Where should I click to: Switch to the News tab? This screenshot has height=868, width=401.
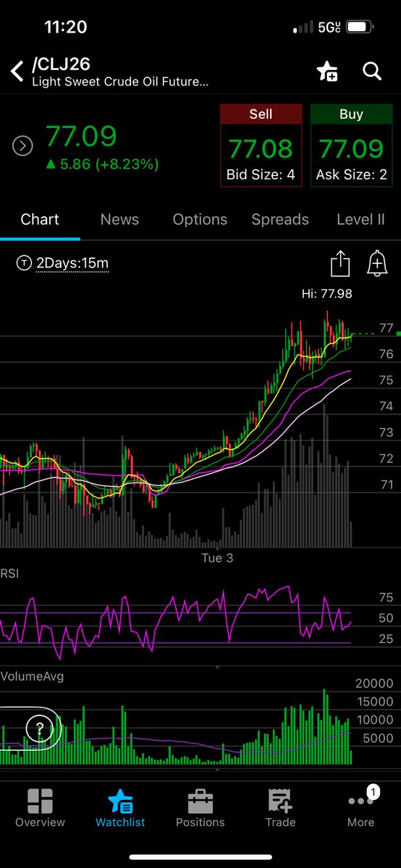119,219
